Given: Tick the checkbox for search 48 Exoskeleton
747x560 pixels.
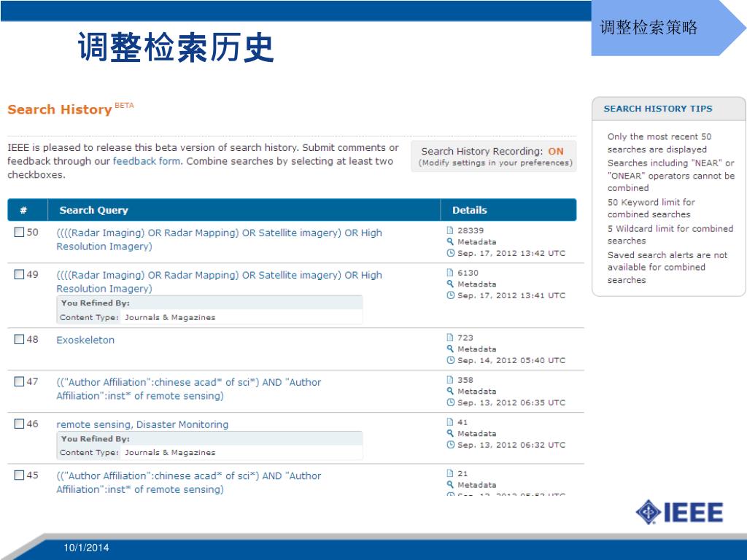Looking at the screenshot, I should click(x=19, y=339).
